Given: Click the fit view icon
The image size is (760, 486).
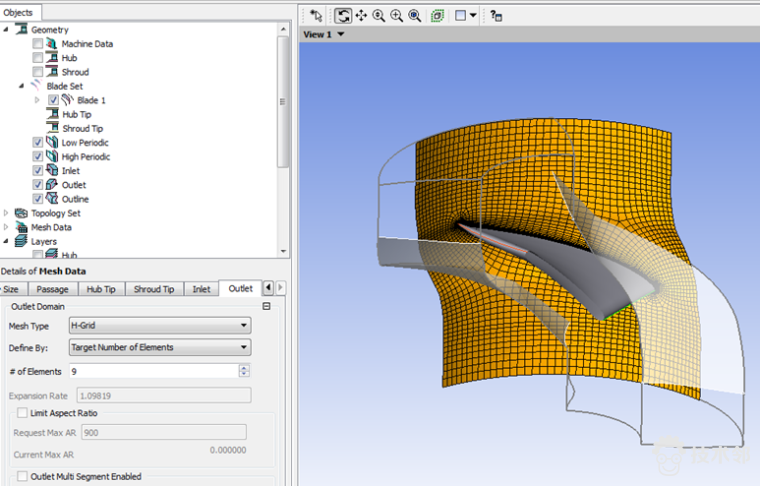Looking at the screenshot, I should (x=414, y=16).
